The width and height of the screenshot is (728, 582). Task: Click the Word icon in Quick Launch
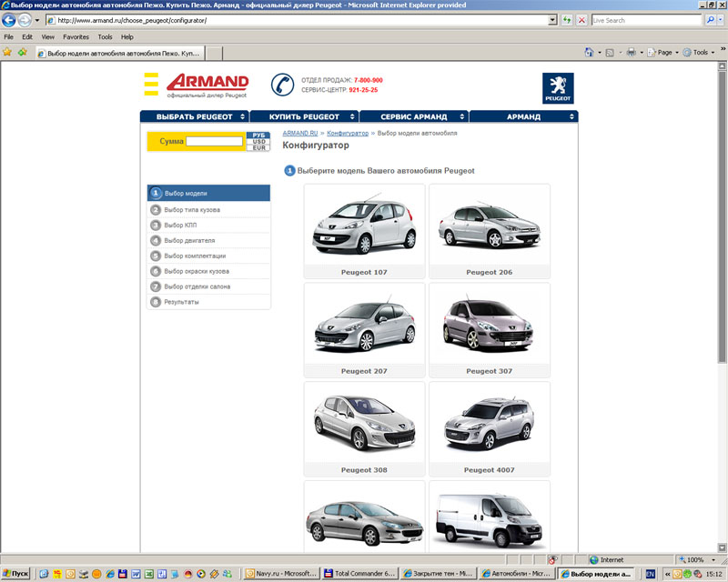pos(136,574)
